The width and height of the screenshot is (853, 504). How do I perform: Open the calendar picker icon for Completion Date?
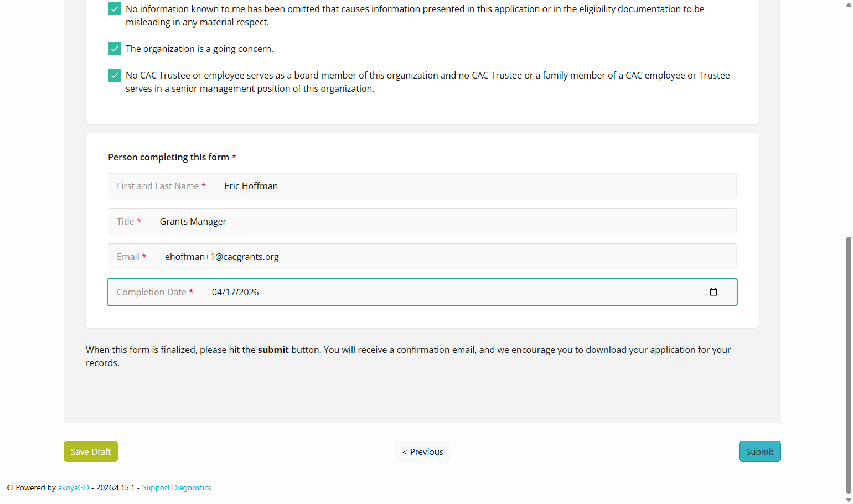pos(714,292)
